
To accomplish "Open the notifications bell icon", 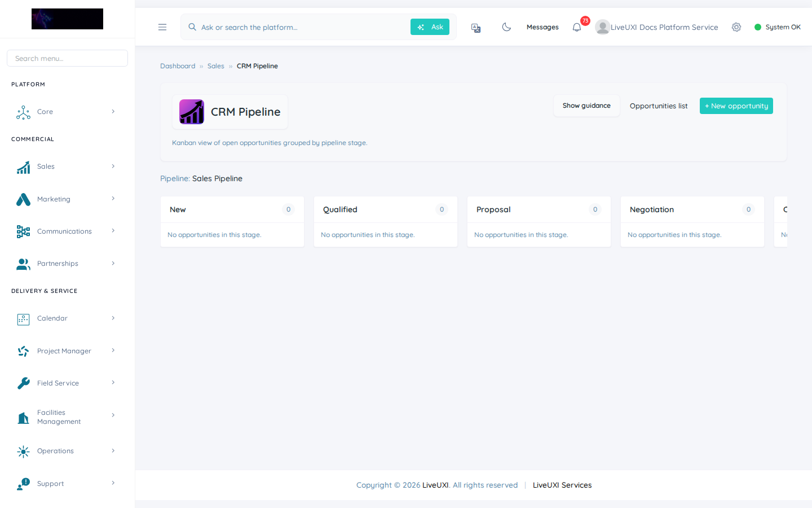I will pyautogui.click(x=577, y=27).
